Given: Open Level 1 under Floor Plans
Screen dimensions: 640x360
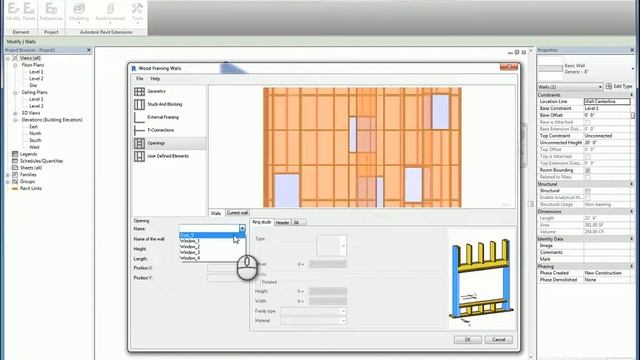Looking at the screenshot, I should click(x=36, y=72).
